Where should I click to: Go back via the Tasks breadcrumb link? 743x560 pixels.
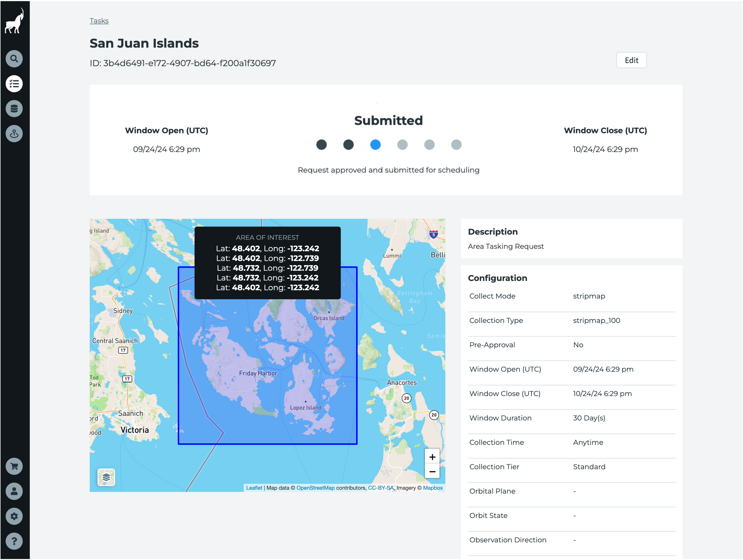pyautogui.click(x=99, y=21)
